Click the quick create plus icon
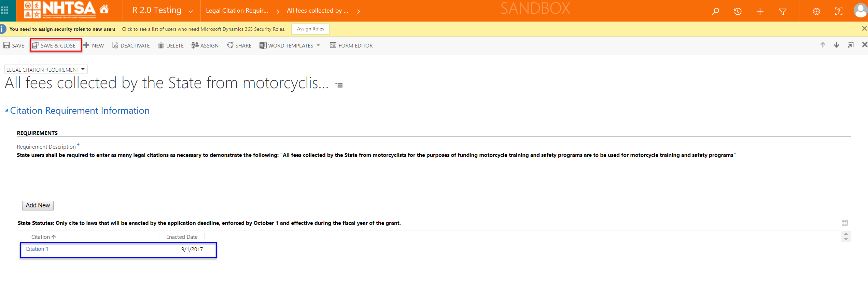The height and width of the screenshot is (301, 868). [x=760, y=12]
